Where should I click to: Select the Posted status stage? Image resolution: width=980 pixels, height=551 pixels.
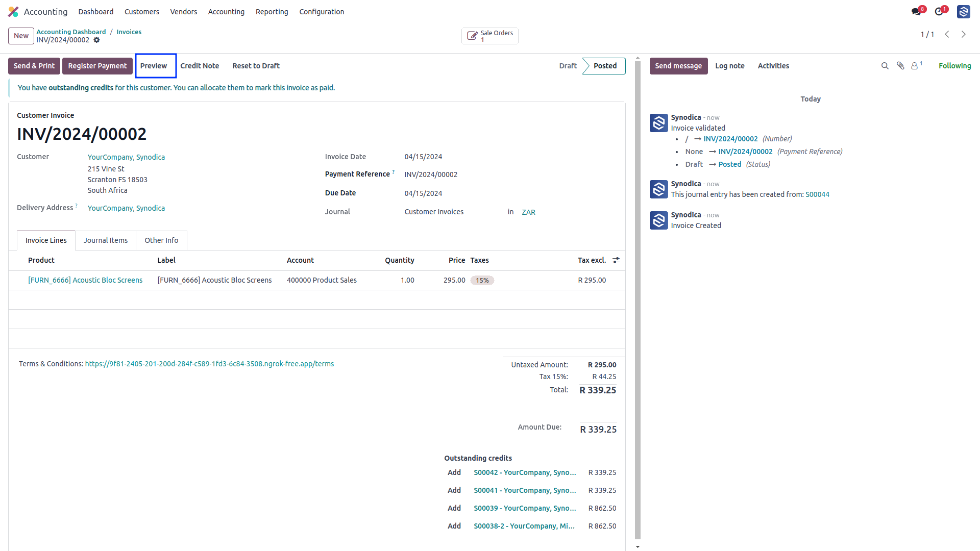click(x=605, y=66)
